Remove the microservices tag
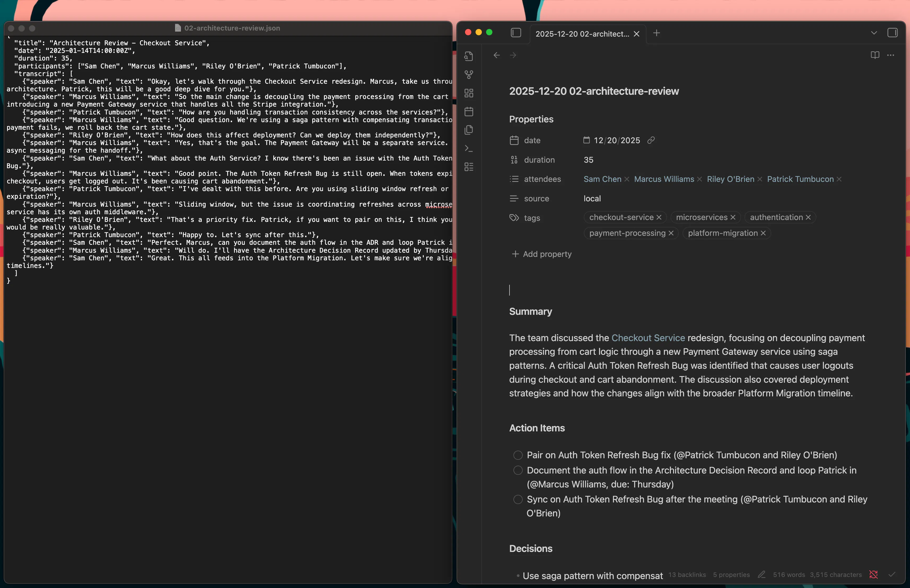The image size is (910, 588). pos(733,217)
